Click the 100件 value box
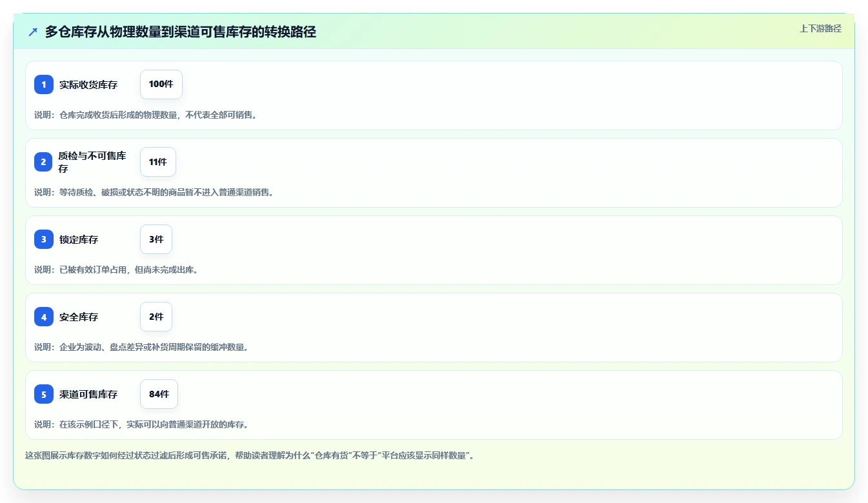 point(161,84)
